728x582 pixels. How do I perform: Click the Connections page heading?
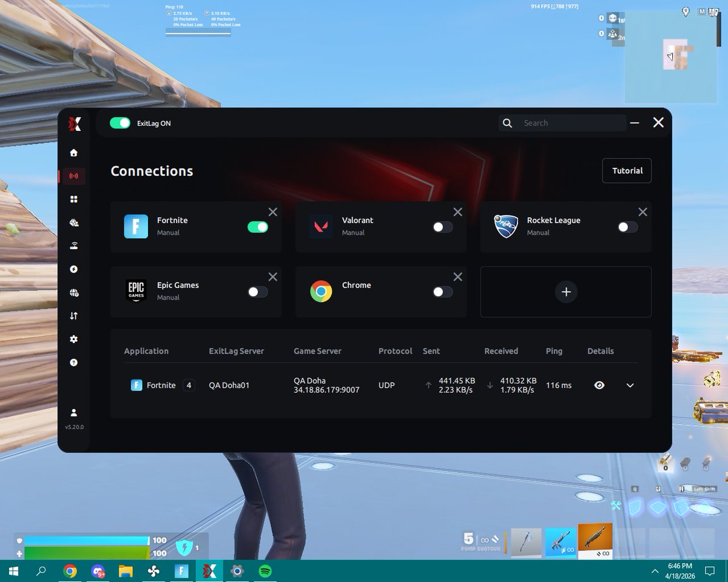click(x=152, y=171)
